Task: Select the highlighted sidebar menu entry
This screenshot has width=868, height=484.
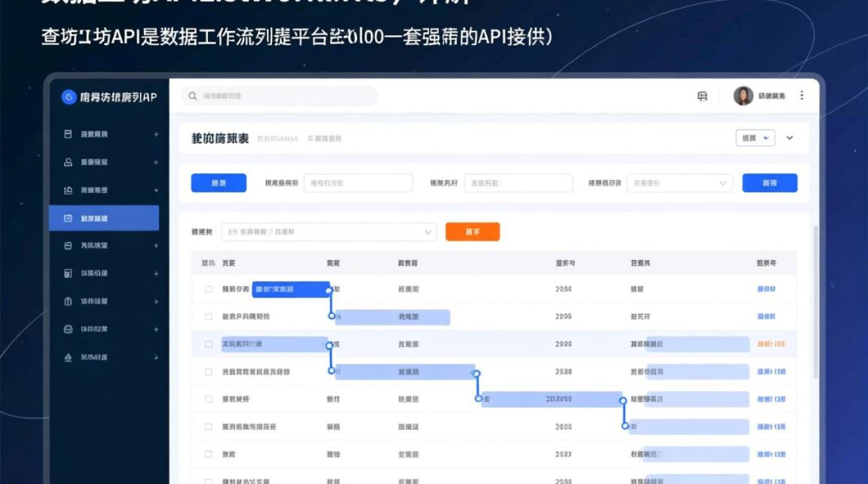Action: pos(103,218)
